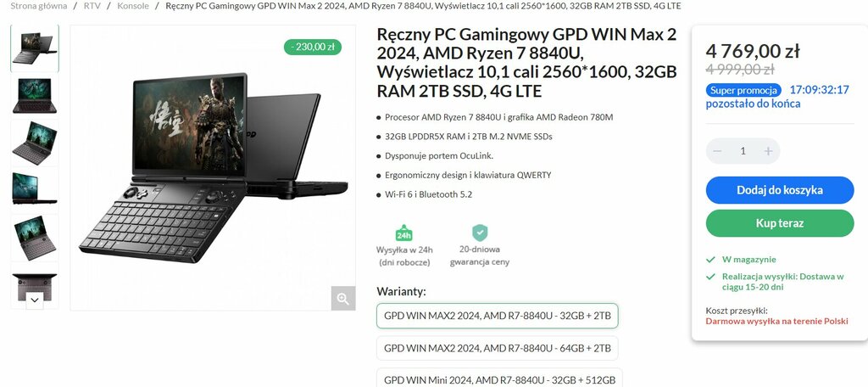868x387 pixels.
Task: Go to Konsole breadcrumb category
Action: 133,6
